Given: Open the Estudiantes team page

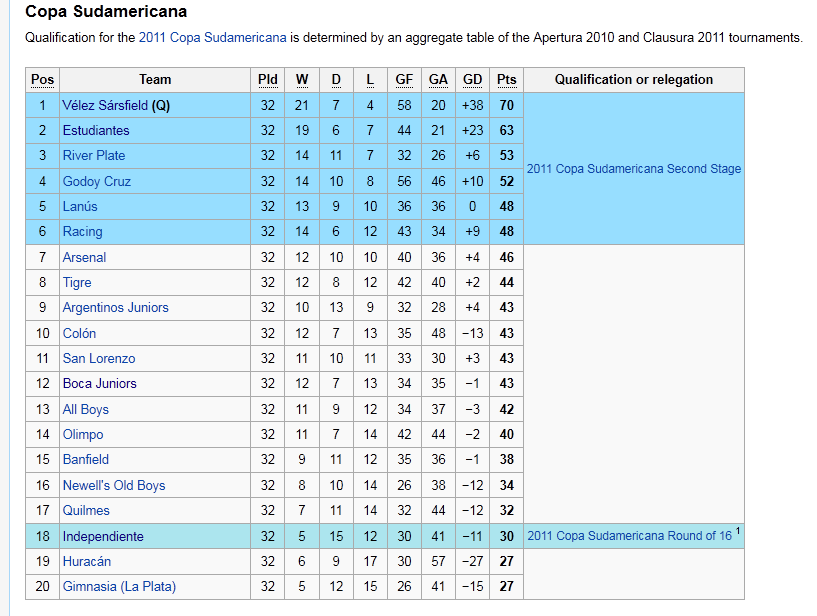Looking at the screenshot, I should [x=96, y=130].
